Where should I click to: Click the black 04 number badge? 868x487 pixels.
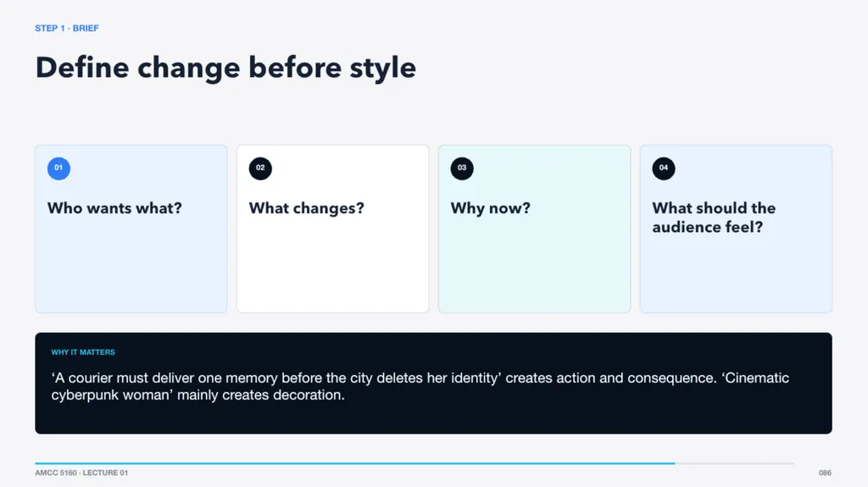(663, 169)
